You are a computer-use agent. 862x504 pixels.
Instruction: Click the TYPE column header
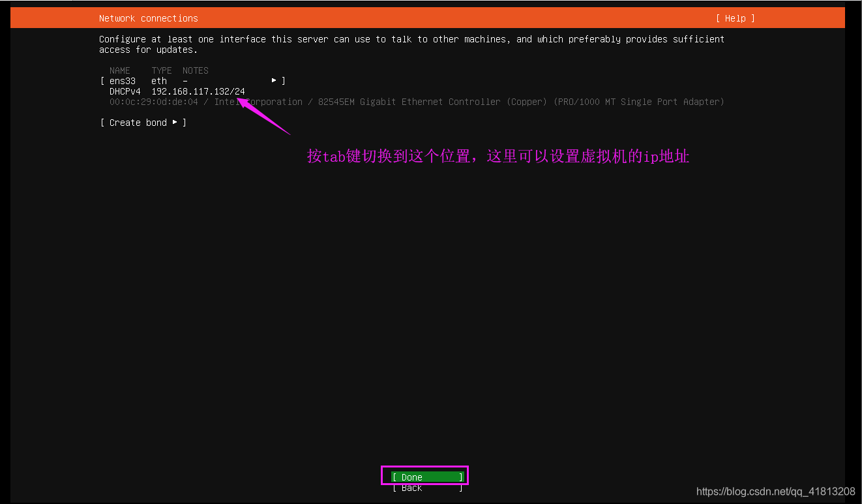tap(162, 70)
